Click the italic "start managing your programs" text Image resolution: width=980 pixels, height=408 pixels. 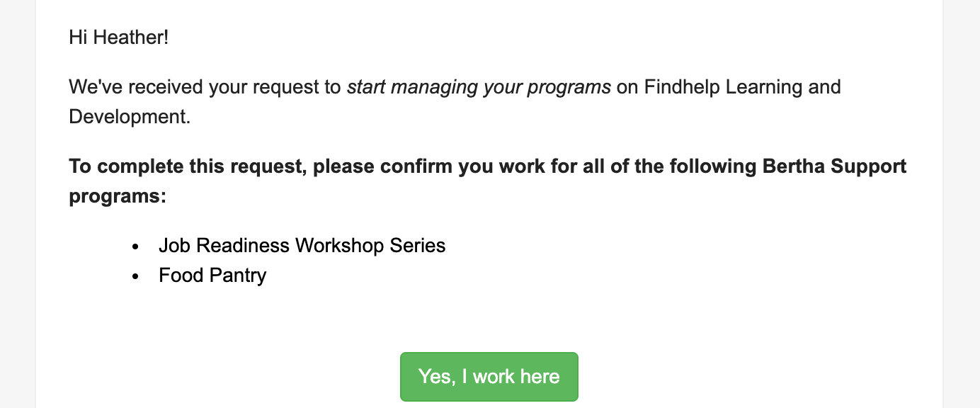[x=479, y=87]
